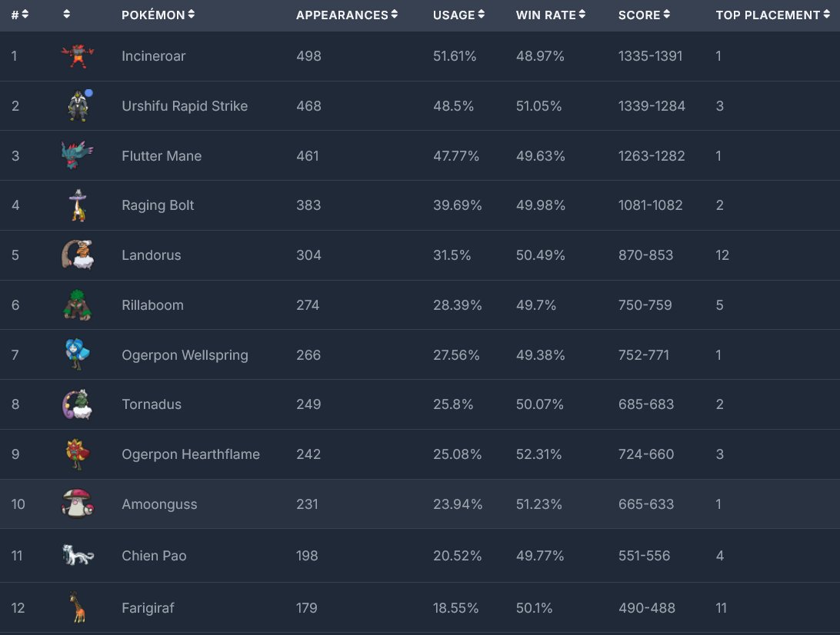Select rank number 10 cell
This screenshot has height=635, width=840.
tap(18, 504)
